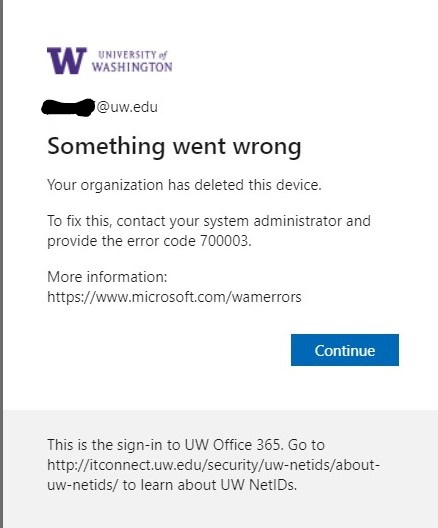Click the Something went wrong heading

pos(174,146)
